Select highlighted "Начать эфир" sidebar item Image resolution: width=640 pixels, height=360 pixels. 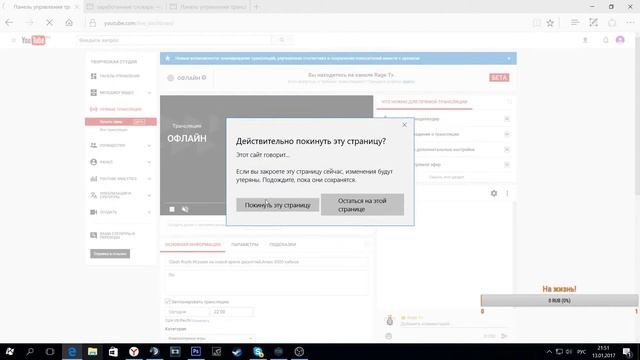(121, 122)
